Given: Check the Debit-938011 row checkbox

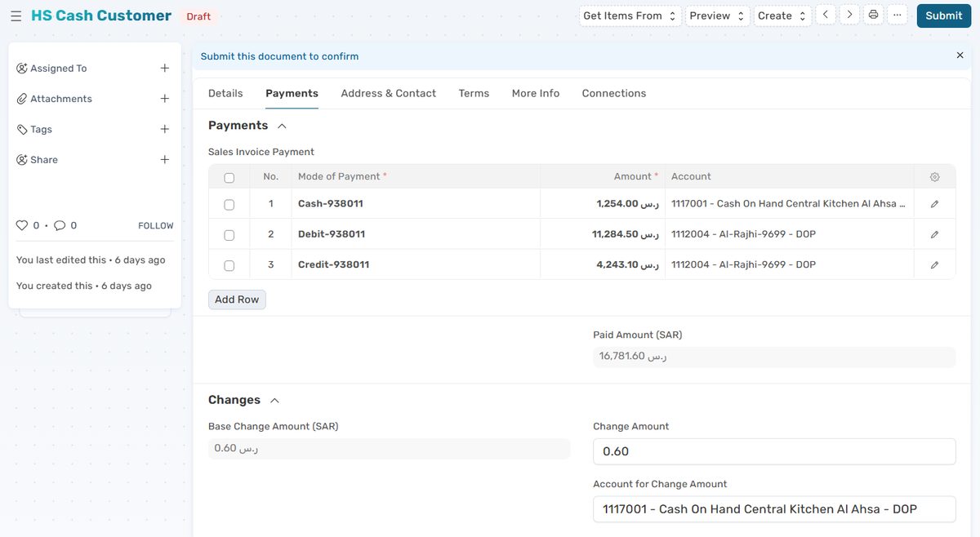Looking at the screenshot, I should point(229,235).
